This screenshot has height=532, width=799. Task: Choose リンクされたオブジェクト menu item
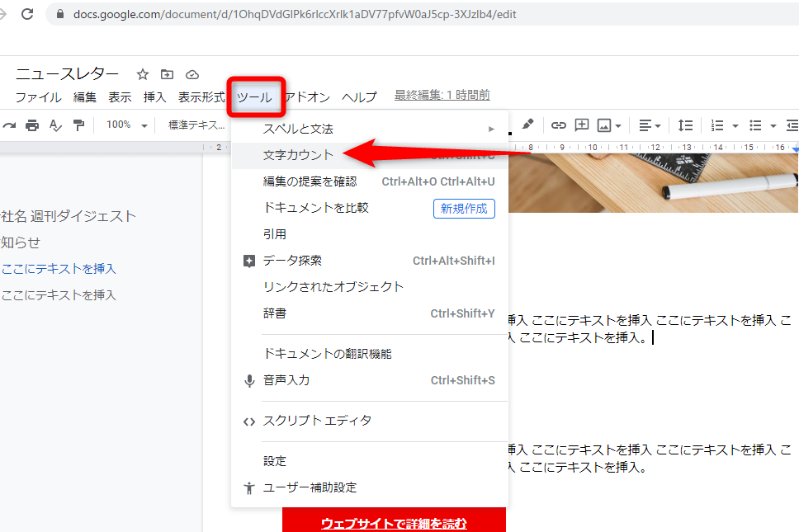(370, 287)
